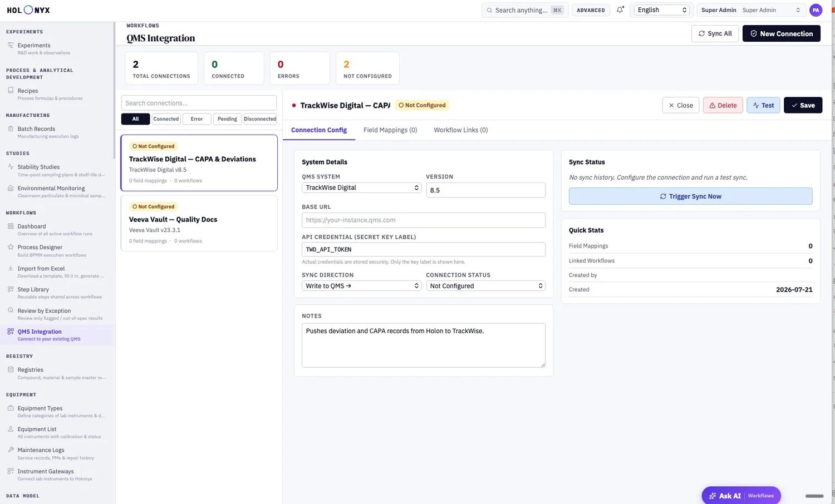Click the Total Connections stat card
This screenshot has height=504, width=835.
tap(161, 68)
